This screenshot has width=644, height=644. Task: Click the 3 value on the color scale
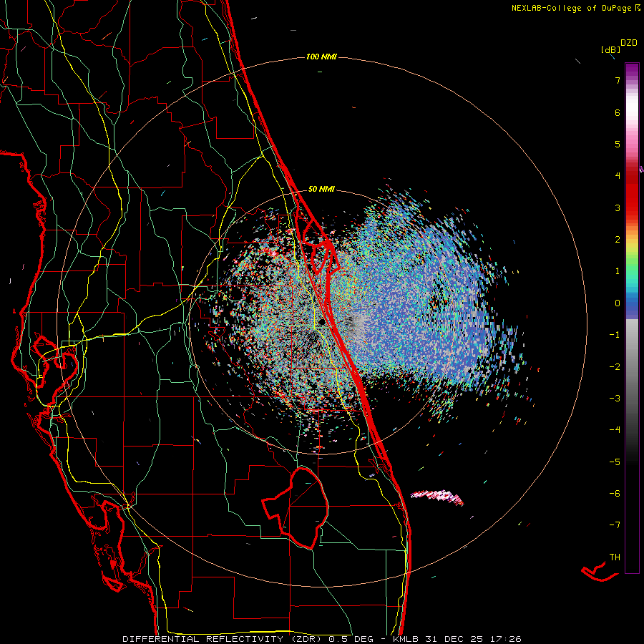tap(618, 208)
